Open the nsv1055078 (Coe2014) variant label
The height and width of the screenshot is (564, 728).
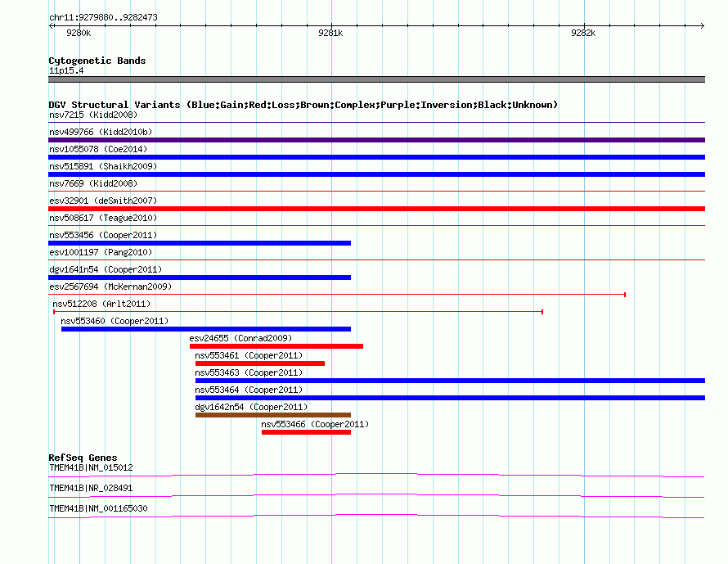(x=98, y=149)
